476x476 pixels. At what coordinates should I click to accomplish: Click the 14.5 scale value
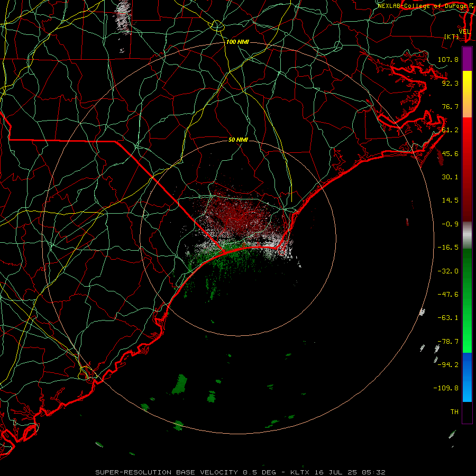point(450,200)
